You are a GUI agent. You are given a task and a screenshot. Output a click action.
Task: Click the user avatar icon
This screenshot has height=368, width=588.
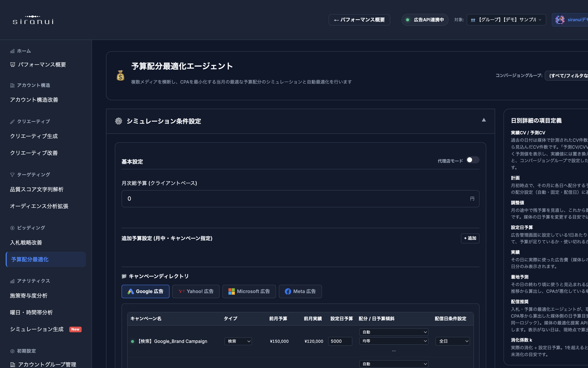pyautogui.click(x=560, y=20)
